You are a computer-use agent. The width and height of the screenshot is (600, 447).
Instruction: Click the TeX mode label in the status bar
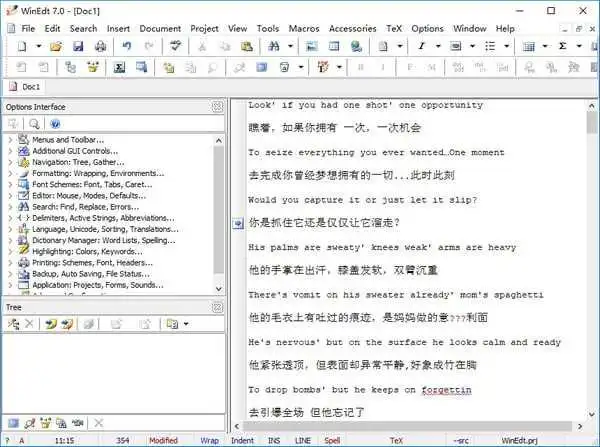pyautogui.click(x=396, y=440)
